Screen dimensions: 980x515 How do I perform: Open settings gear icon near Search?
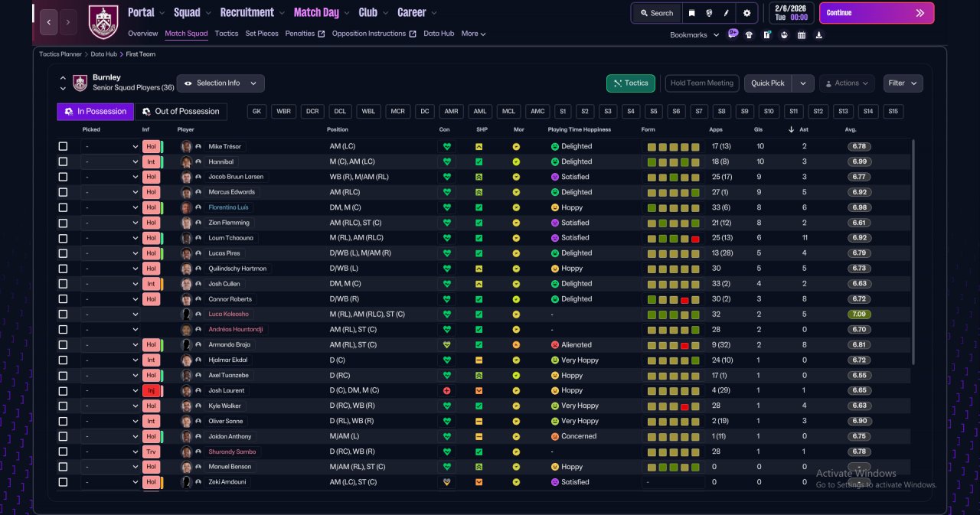747,13
